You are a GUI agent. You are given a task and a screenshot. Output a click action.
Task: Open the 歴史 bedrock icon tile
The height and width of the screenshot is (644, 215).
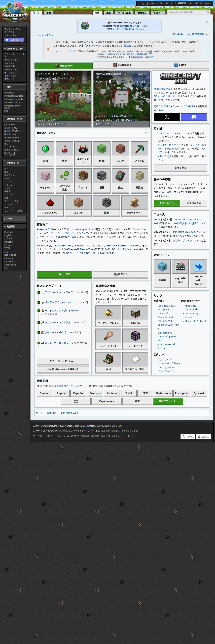tap(107, 206)
